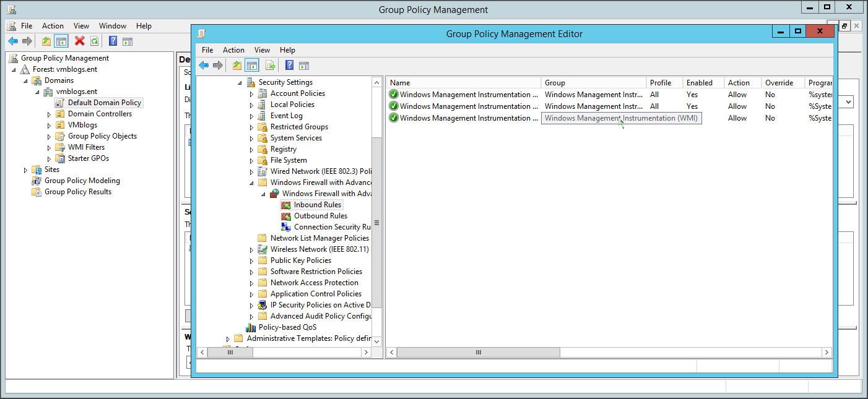The image size is (868, 399).
Task: Collapse the Security Settings node
Action: coord(240,82)
